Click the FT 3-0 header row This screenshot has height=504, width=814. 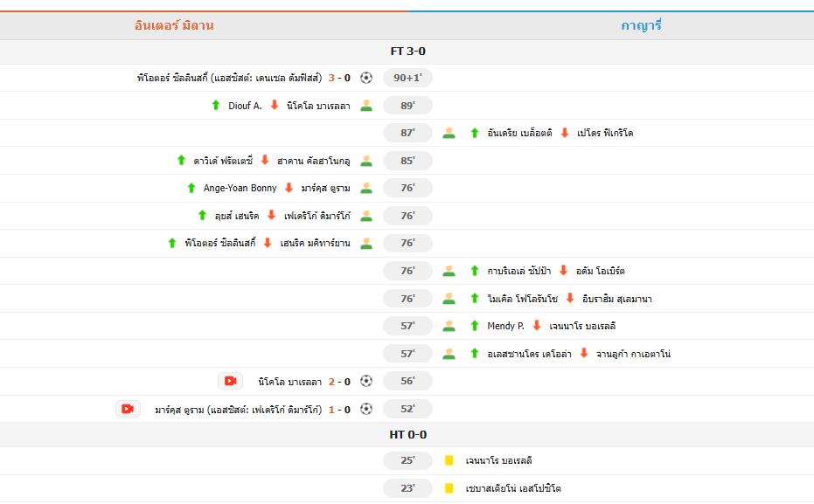[x=407, y=51]
